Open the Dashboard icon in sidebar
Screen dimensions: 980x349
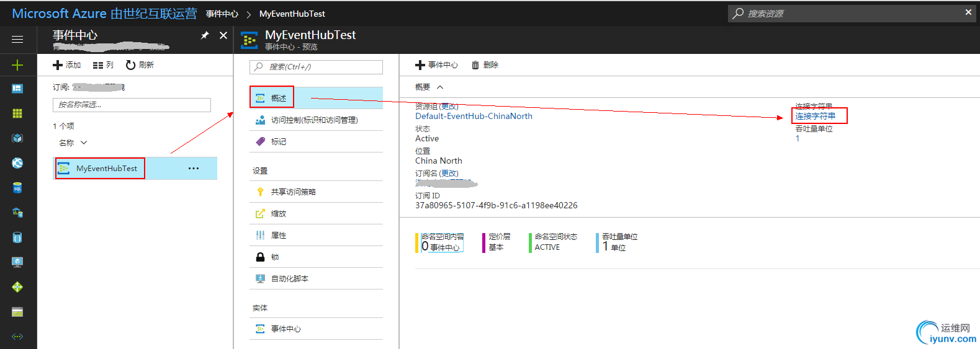click(x=17, y=89)
